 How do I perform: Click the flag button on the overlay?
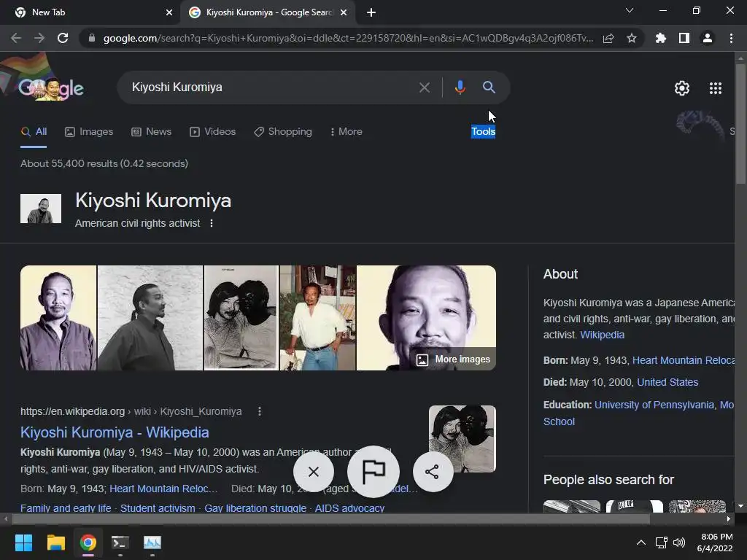click(x=373, y=472)
